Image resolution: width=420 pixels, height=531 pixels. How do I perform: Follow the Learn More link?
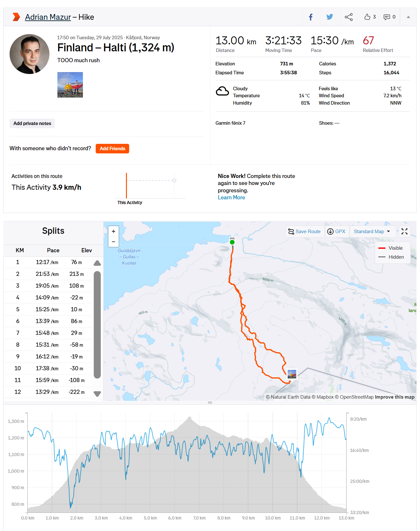pos(231,197)
